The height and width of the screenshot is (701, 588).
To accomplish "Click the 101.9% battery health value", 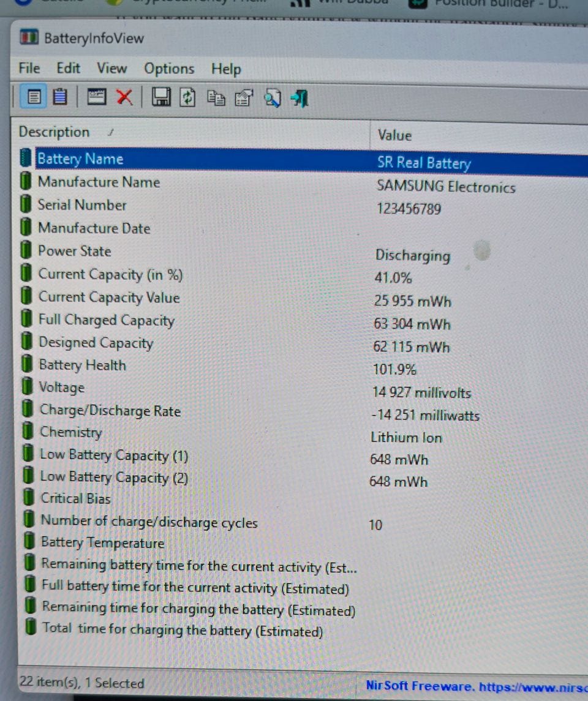I will click(394, 369).
